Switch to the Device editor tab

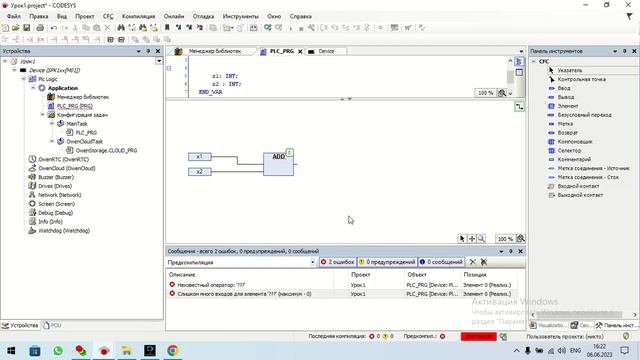pyautogui.click(x=326, y=51)
